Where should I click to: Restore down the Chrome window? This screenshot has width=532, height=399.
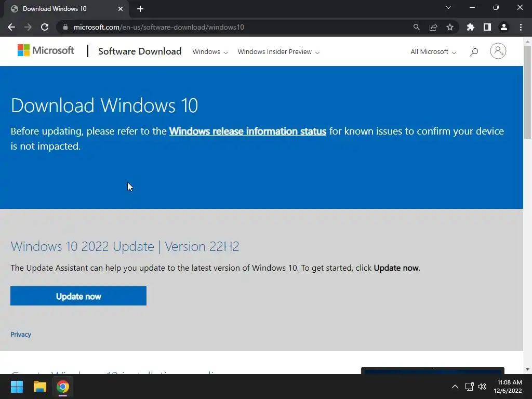click(496, 7)
